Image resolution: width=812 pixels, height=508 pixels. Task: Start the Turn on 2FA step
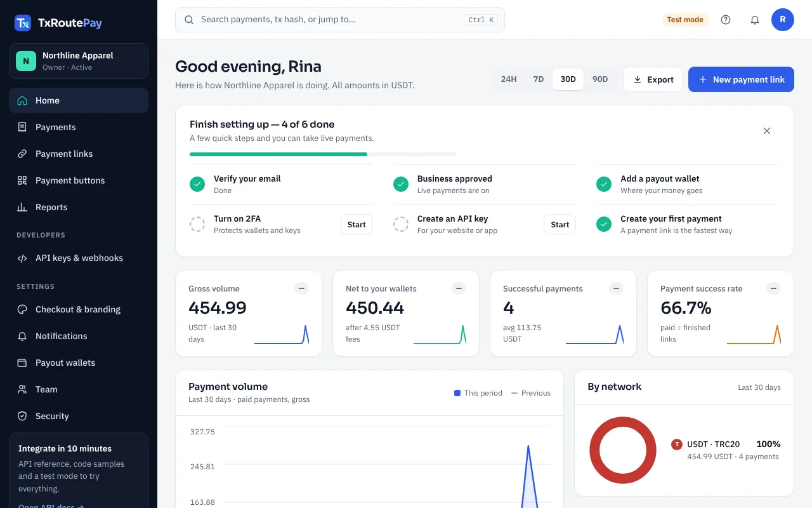[357, 224]
